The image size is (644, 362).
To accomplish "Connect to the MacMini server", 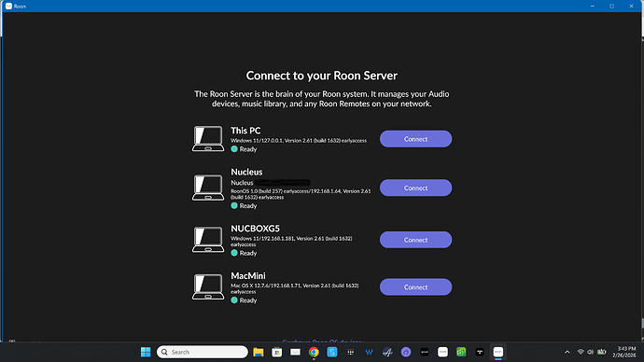I will [x=415, y=287].
